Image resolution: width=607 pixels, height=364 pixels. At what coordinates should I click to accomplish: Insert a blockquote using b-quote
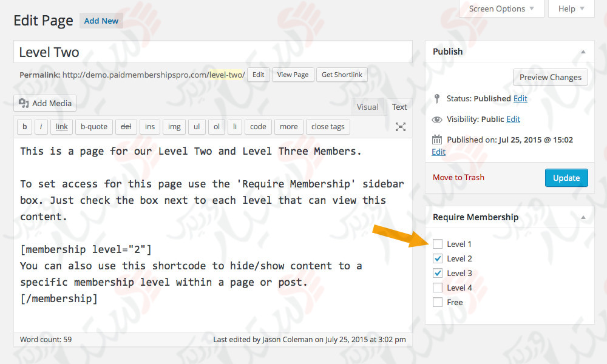click(93, 127)
